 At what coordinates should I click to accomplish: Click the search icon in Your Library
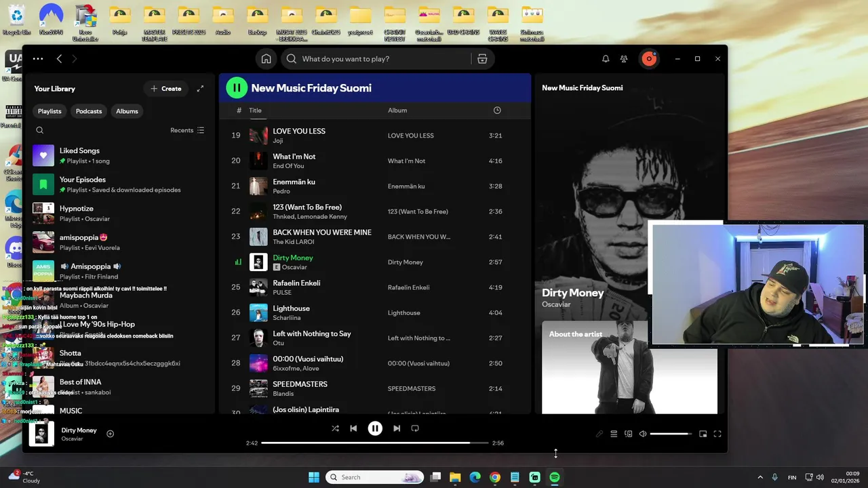40,130
